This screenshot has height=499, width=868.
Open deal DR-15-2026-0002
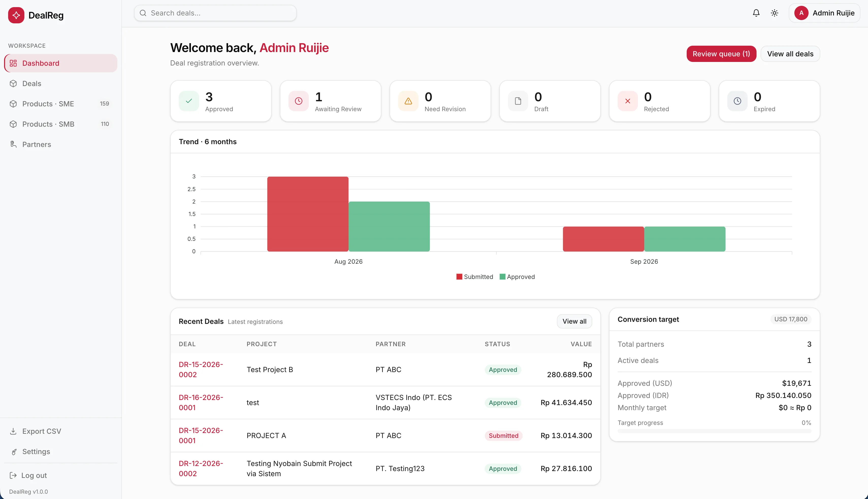(x=201, y=370)
